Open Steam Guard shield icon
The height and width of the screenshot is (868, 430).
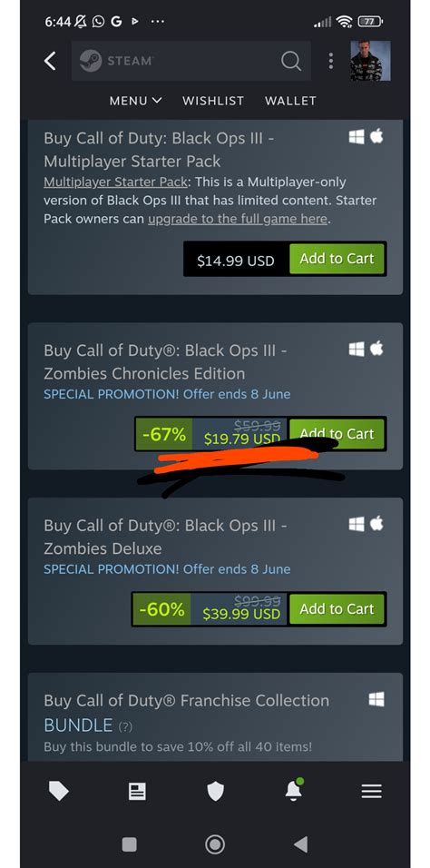pyautogui.click(x=215, y=792)
